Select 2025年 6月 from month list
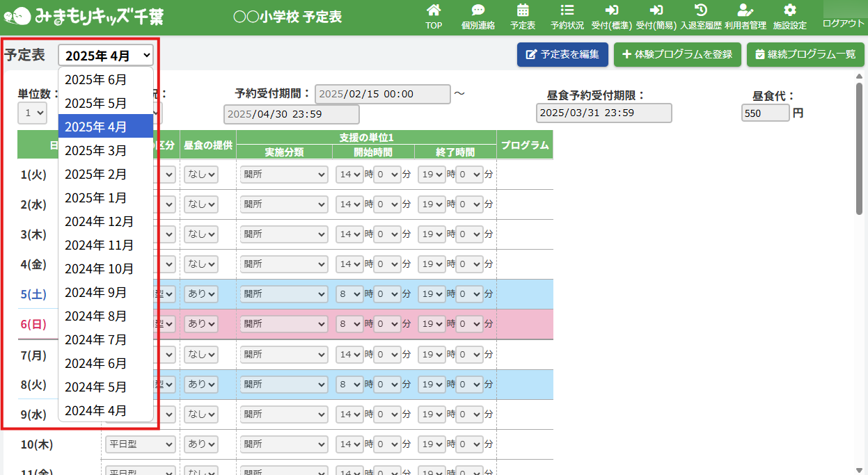 coord(96,79)
